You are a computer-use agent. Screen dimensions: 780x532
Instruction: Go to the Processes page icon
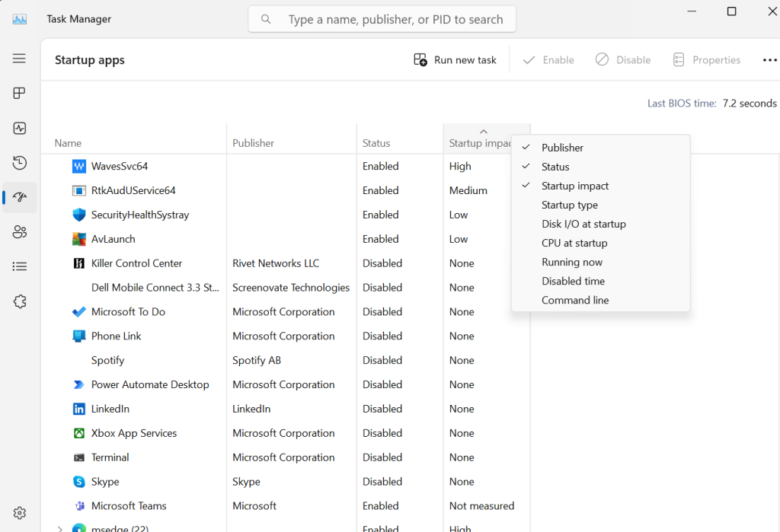[19, 94]
